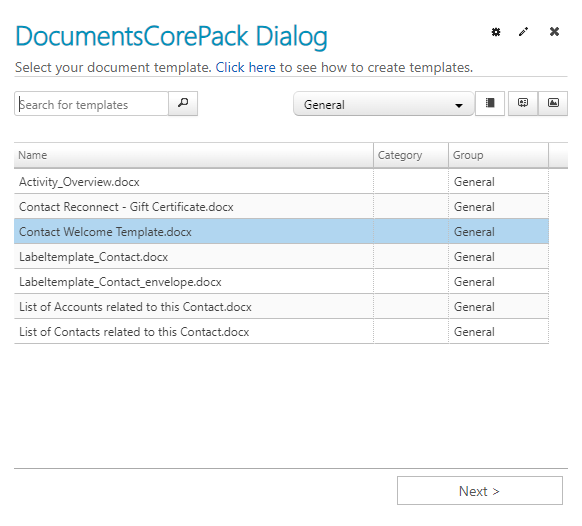Viewport: 582px width, 526px height.
Task: Sort by Name column header
Action: 194,155
